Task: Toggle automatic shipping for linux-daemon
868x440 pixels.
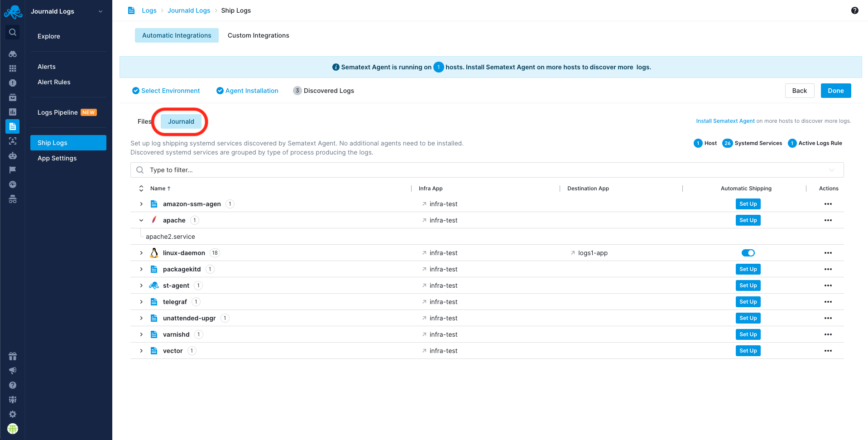Action: 748,253
